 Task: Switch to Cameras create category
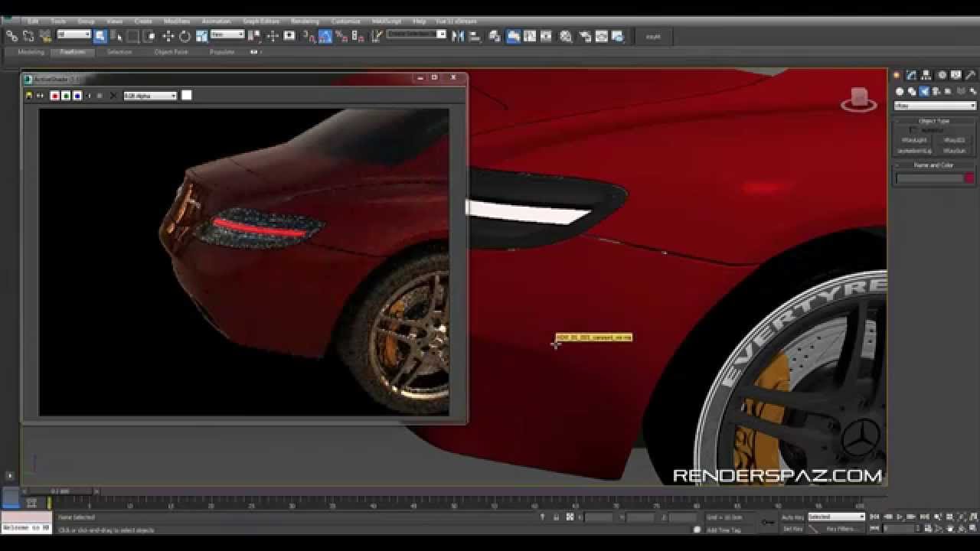(936, 91)
